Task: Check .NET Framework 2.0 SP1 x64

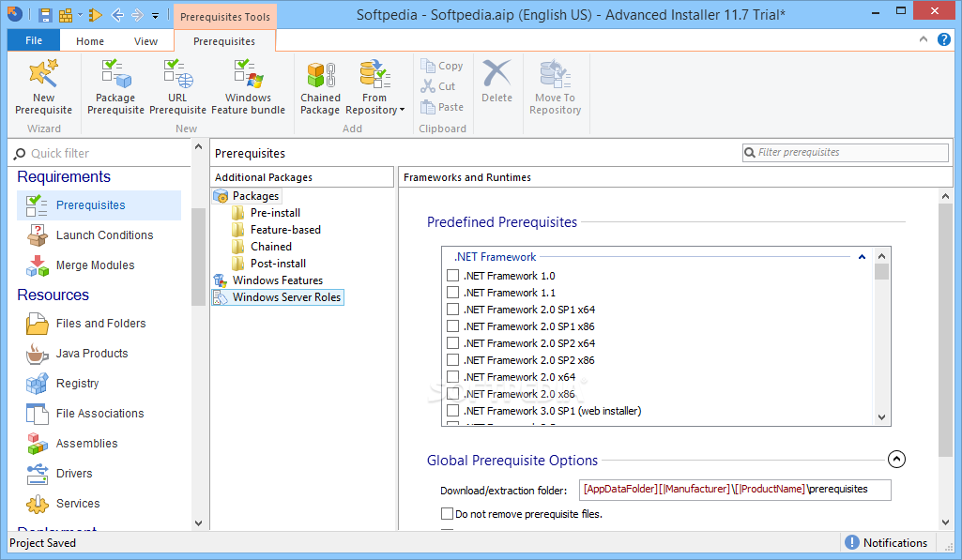Action: pos(452,310)
